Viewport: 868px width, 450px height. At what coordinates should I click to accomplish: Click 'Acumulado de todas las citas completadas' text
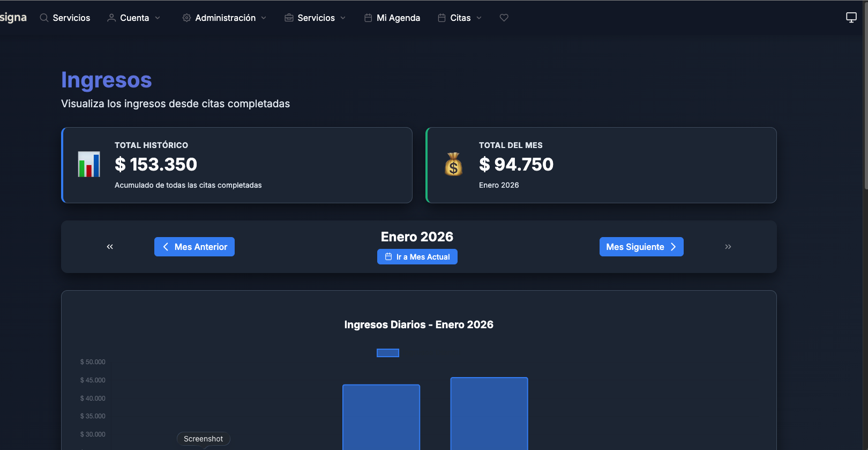coord(188,185)
